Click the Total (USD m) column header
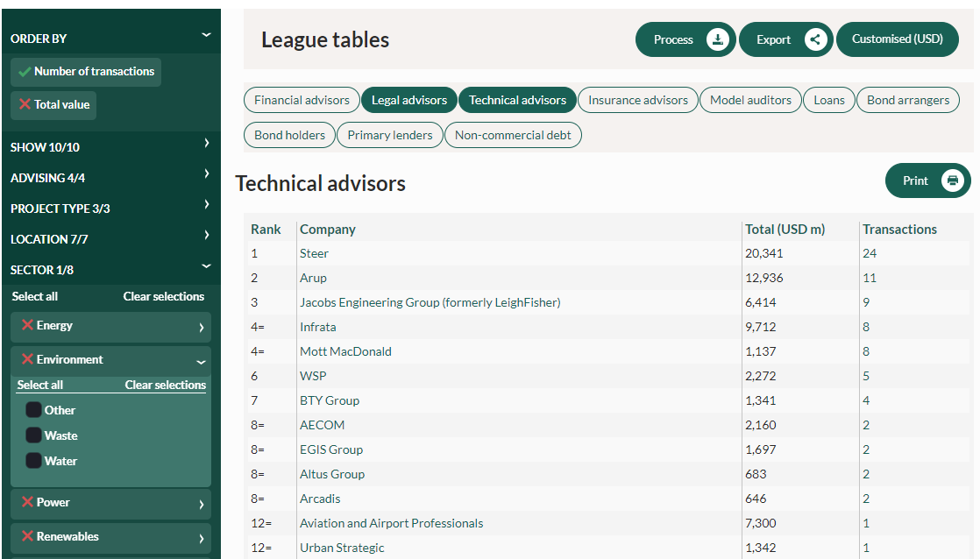This screenshot has height=559, width=980. click(785, 230)
